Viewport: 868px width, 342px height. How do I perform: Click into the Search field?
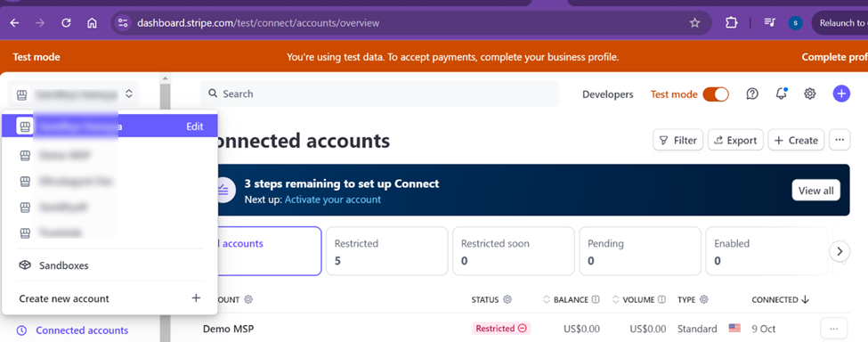click(x=380, y=94)
